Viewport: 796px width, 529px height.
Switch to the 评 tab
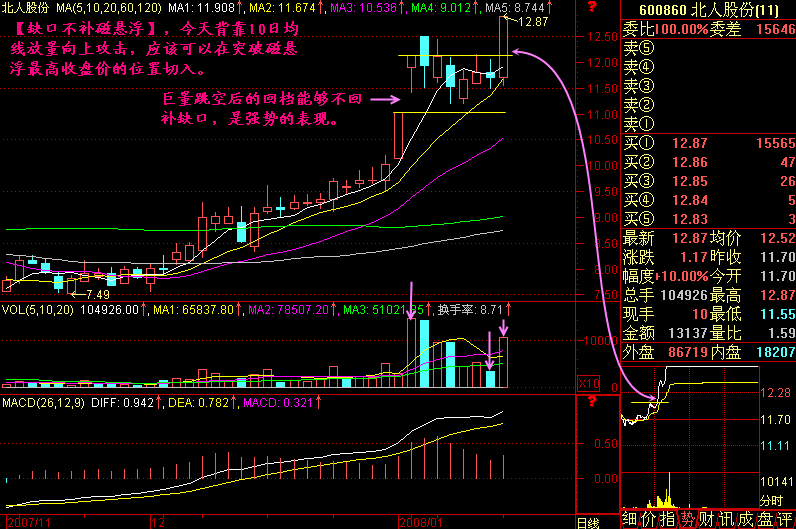point(786,518)
